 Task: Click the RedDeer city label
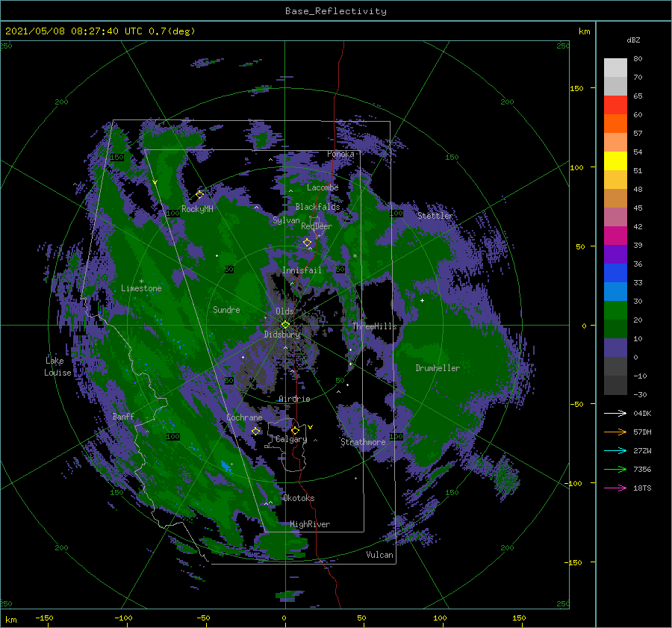317,226
